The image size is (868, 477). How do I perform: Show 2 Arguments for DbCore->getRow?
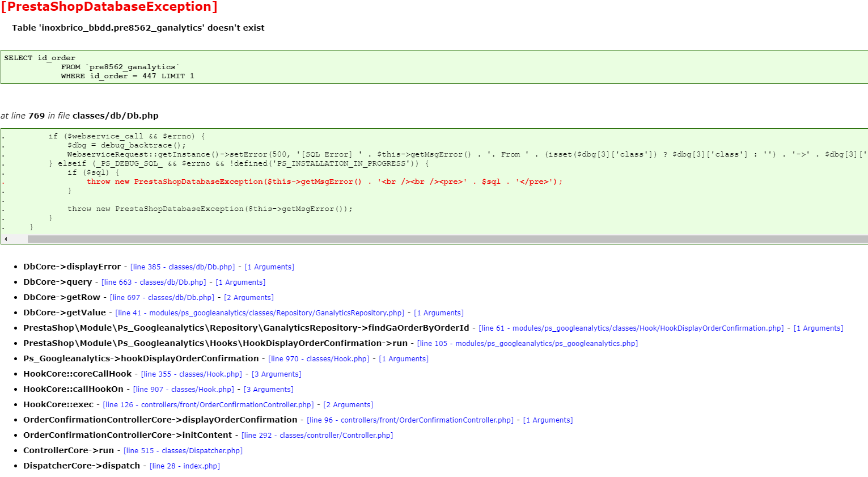tap(249, 298)
